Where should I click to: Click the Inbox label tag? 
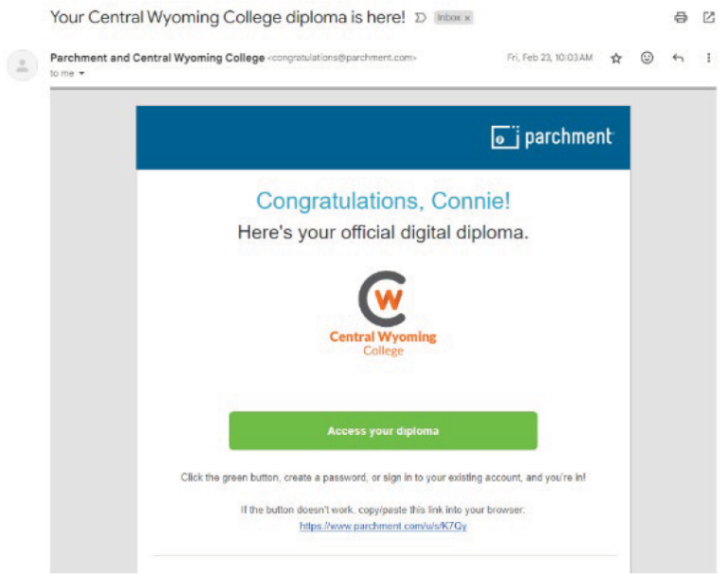(x=447, y=18)
